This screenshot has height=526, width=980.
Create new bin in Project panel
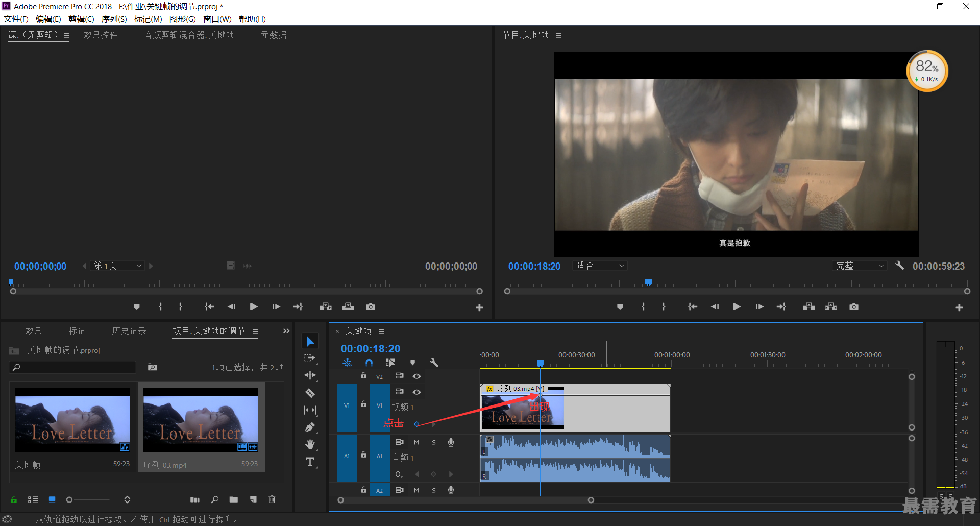[x=234, y=499]
